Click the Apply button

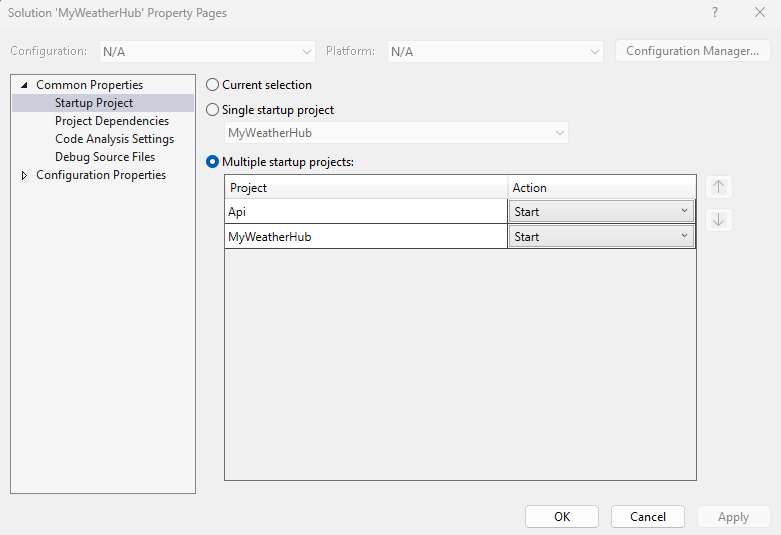pyautogui.click(x=734, y=517)
